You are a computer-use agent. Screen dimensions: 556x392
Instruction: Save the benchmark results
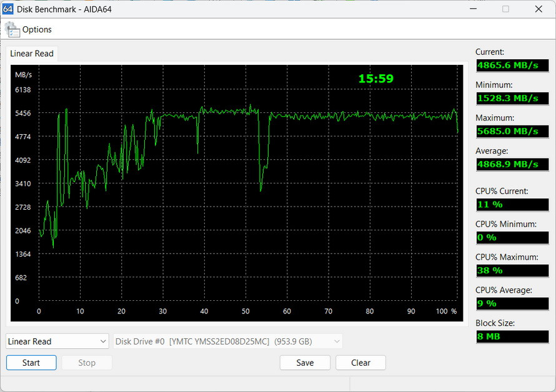pos(305,363)
